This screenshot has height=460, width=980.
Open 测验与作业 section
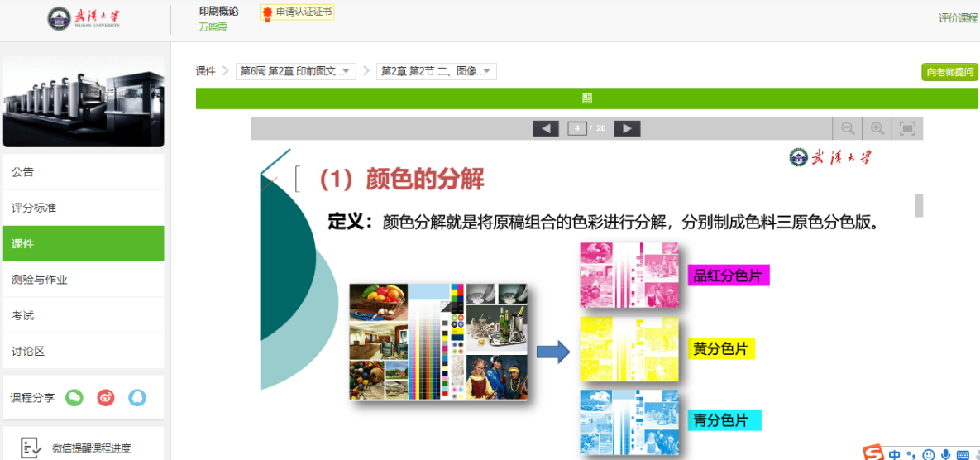(x=84, y=280)
